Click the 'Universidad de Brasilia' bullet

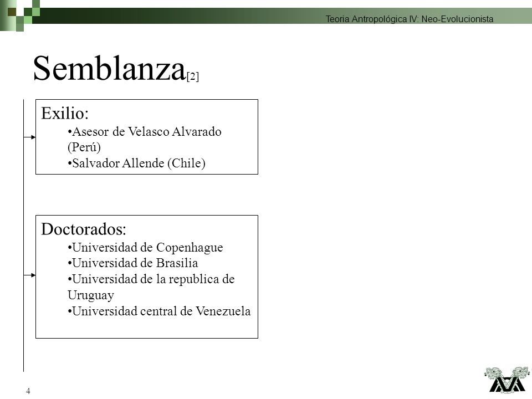point(132,263)
